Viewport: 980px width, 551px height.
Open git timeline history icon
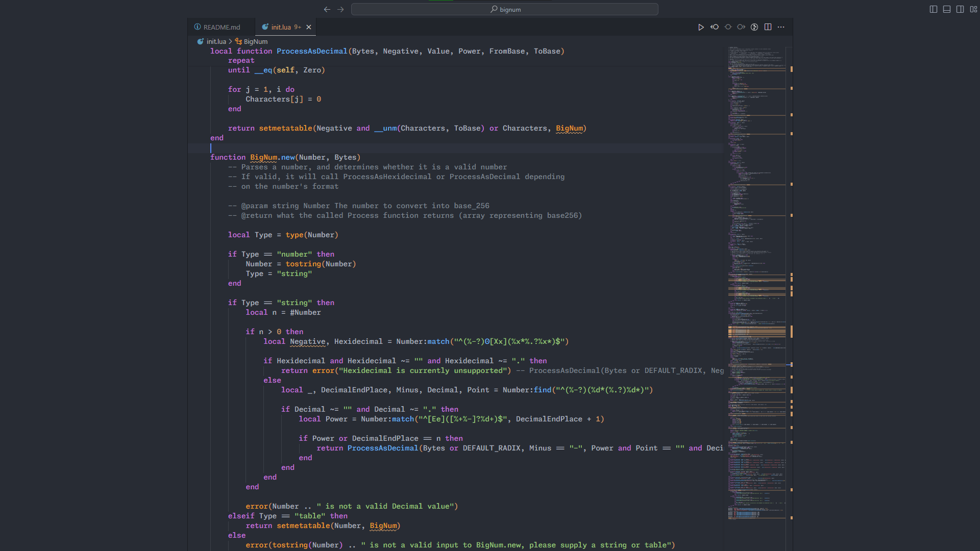point(754,27)
